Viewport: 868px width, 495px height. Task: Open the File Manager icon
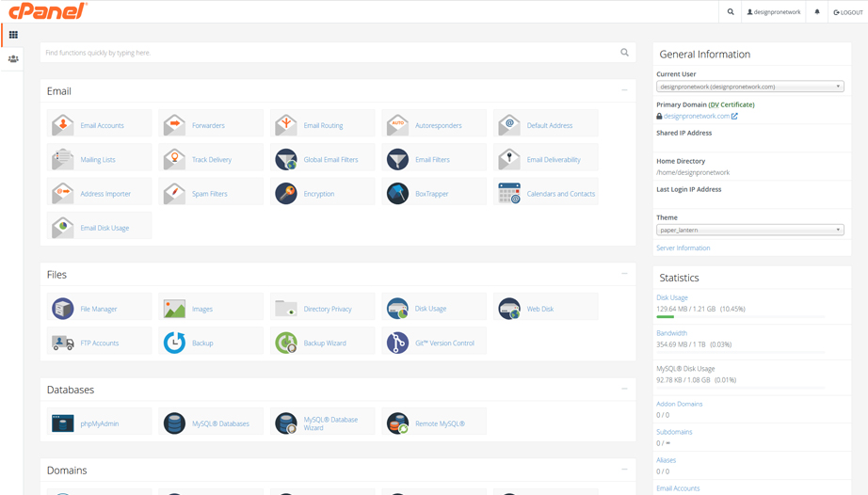(63, 309)
